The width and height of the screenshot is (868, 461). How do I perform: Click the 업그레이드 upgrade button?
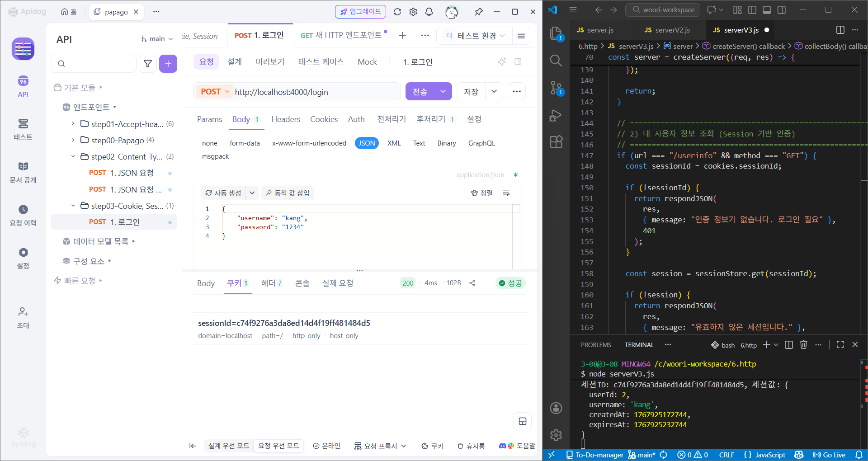[360, 12]
